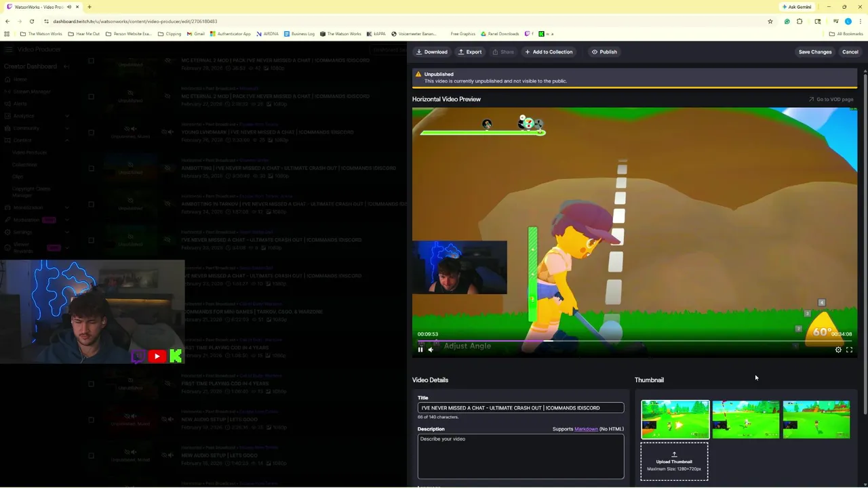Open the Clipping bookmark folder
The height and width of the screenshot is (488, 868).
170,34
